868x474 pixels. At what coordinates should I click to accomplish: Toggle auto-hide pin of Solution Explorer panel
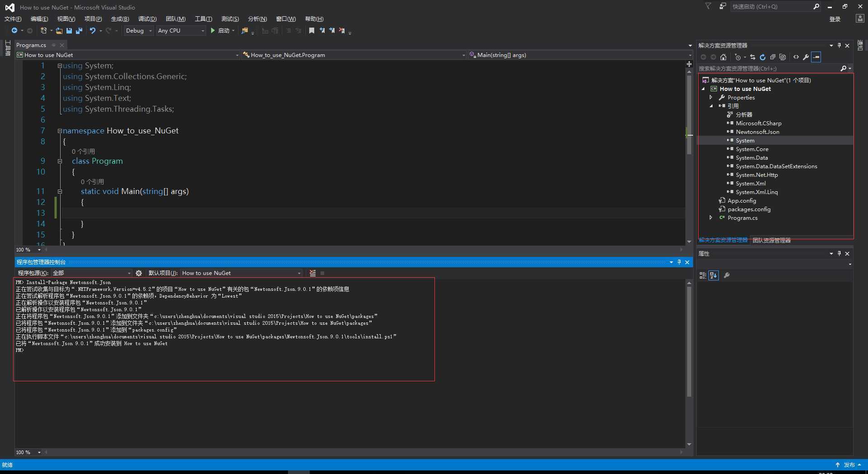click(x=839, y=45)
